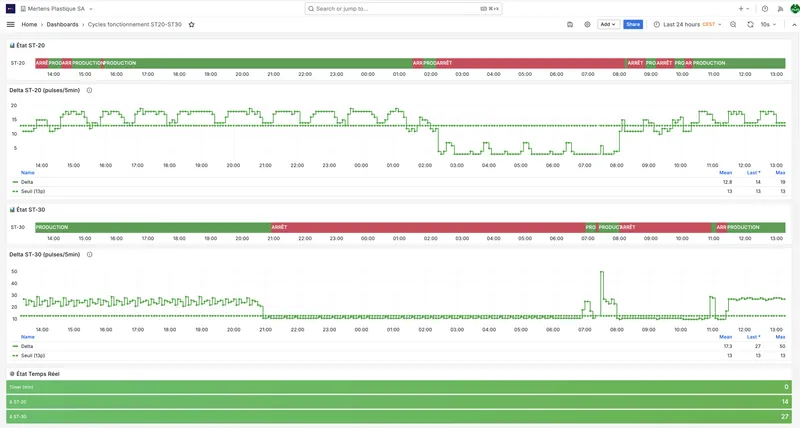Open the hamburger navigation menu

(10, 24)
